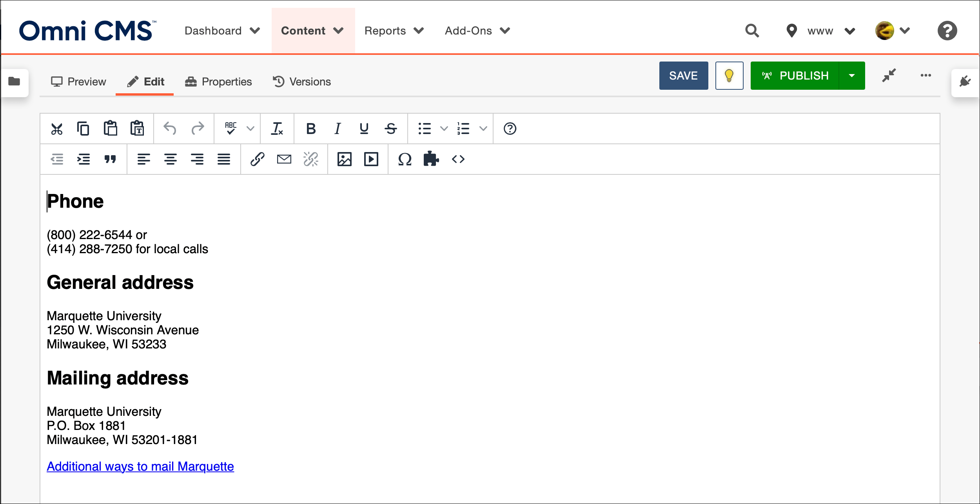This screenshot has height=504, width=980.
Task: Open the more actions ellipsis menu
Action: [x=926, y=75]
